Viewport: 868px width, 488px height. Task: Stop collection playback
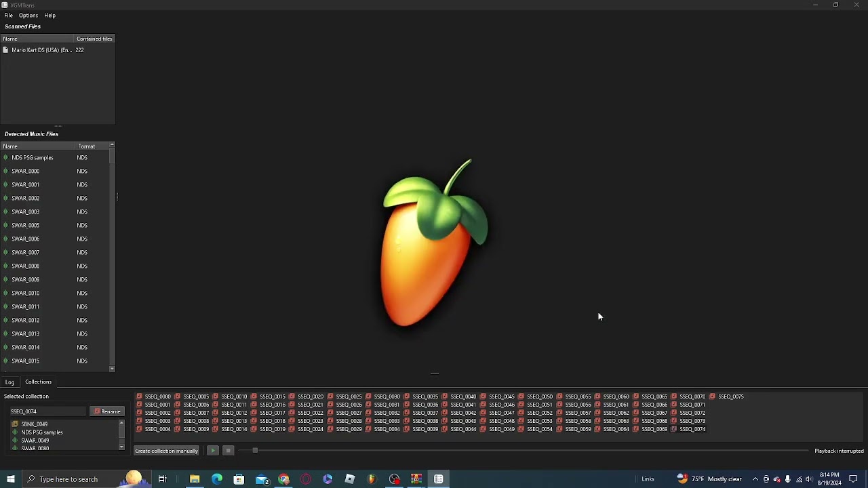click(228, 451)
